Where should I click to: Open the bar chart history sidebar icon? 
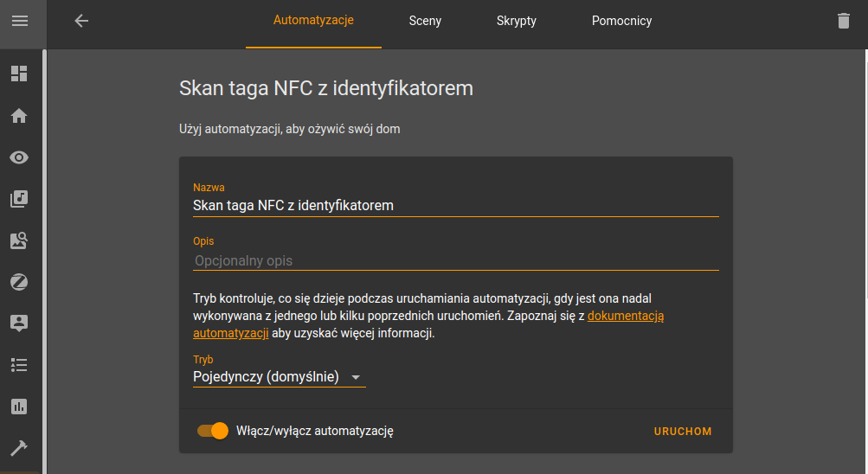coord(19,407)
